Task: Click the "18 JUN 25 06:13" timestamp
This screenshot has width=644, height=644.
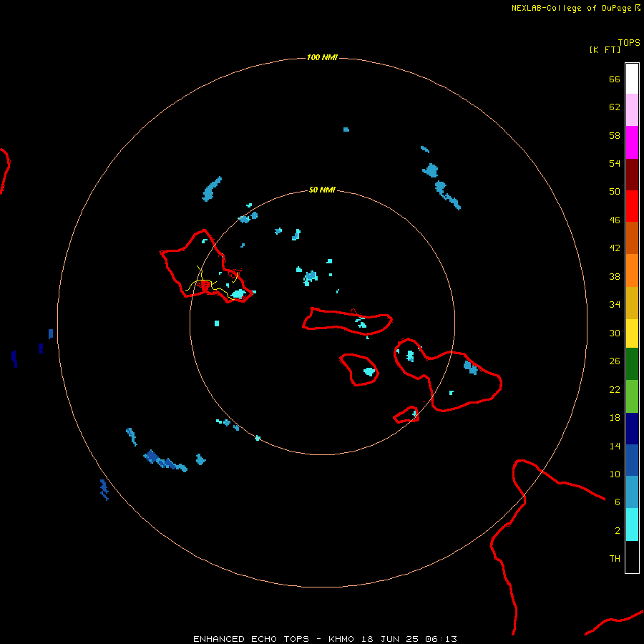Action: [x=409, y=639]
